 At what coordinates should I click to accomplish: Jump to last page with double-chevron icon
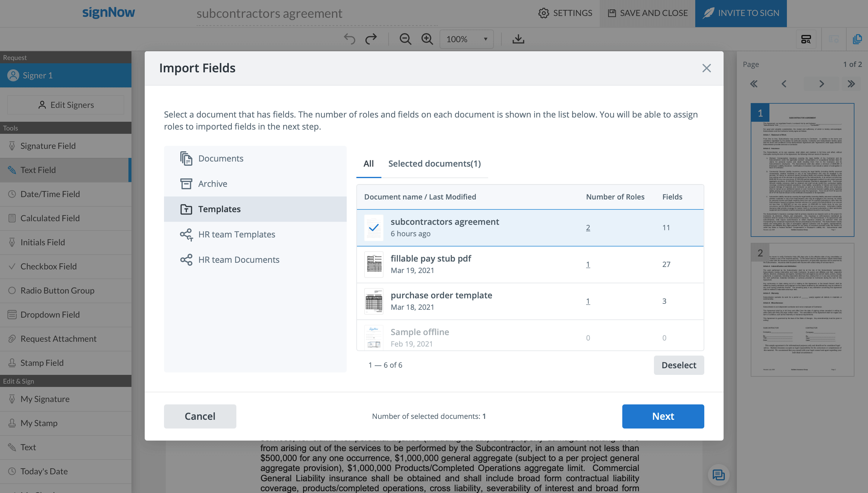pos(851,84)
